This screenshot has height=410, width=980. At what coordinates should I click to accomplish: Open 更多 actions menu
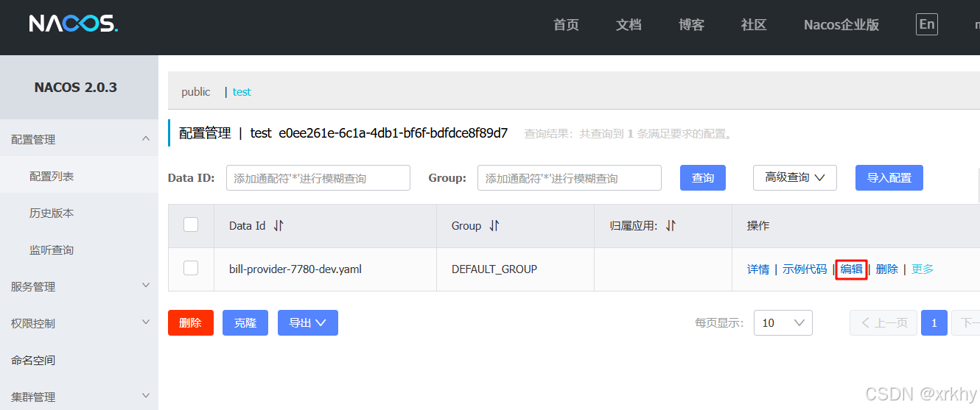coord(923,269)
